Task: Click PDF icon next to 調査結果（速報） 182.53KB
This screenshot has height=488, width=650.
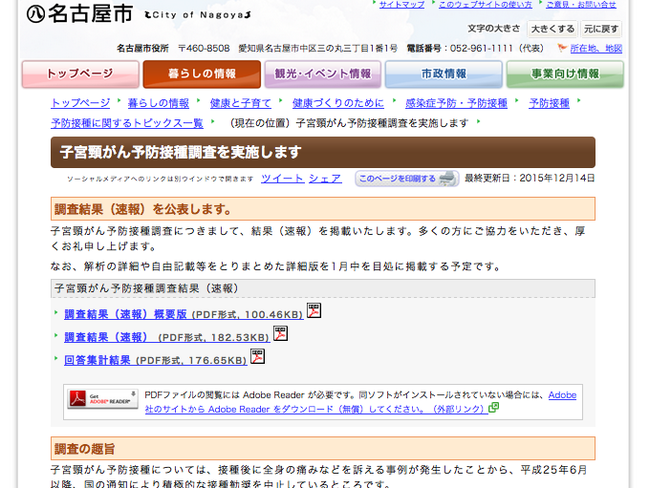Action: 280,334
